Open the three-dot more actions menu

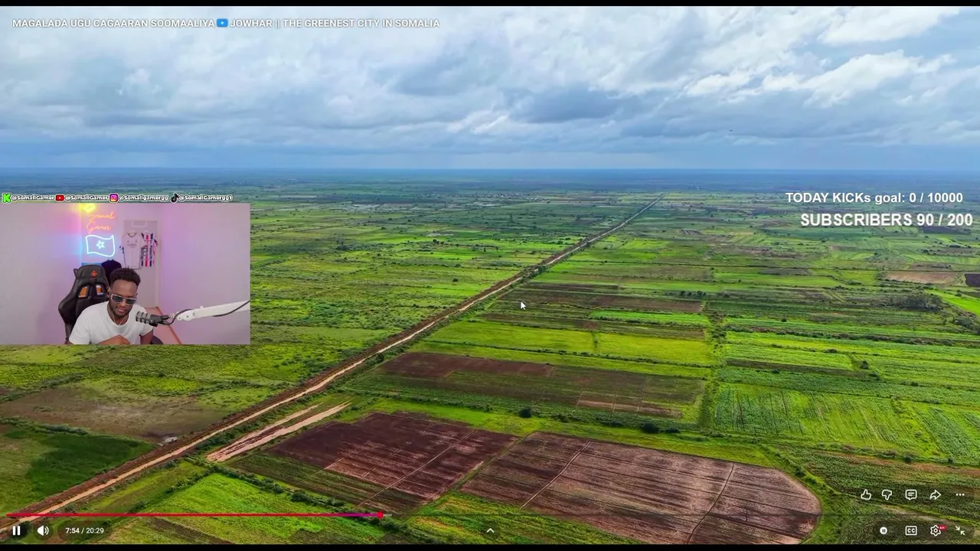960,495
